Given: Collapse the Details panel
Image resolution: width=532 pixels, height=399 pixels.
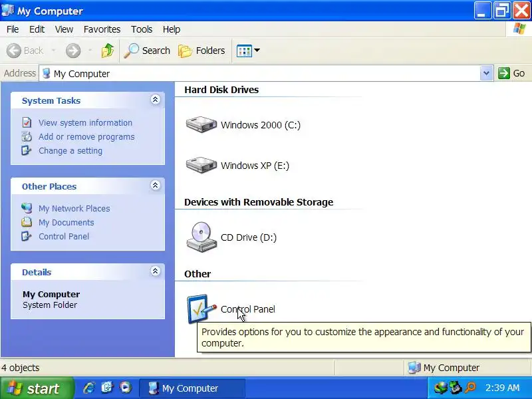Looking at the screenshot, I should (156, 271).
